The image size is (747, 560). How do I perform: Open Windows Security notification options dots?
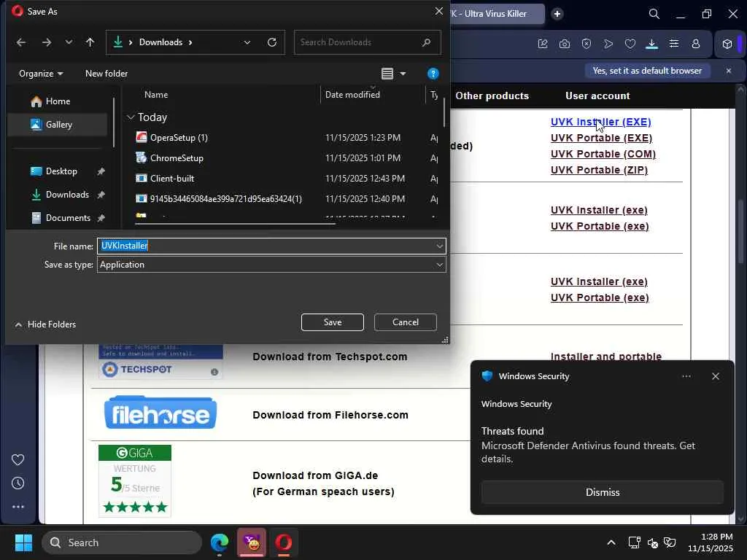click(x=686, y=376)
